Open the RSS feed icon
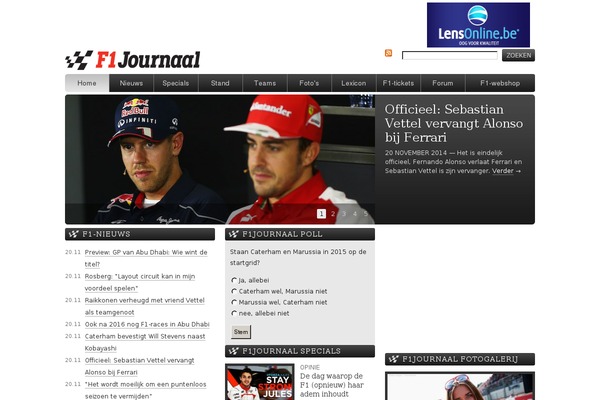 coord(388,53)
